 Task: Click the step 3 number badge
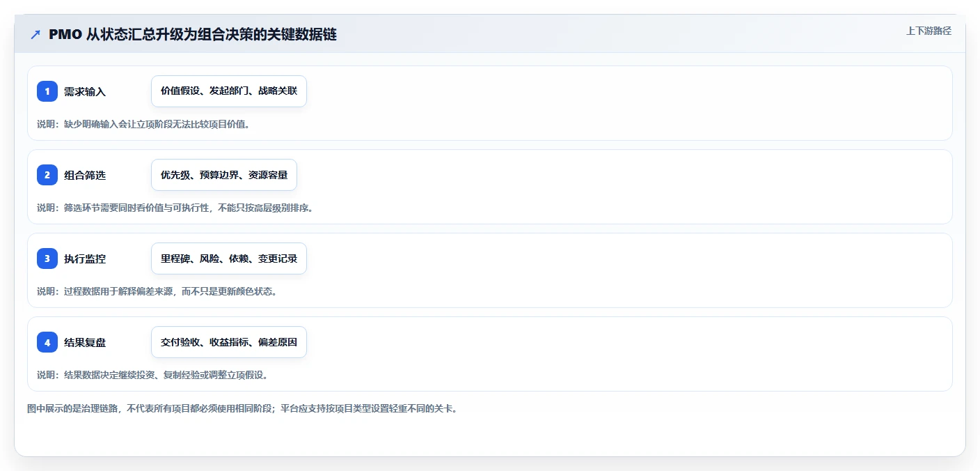click(47, 258)
